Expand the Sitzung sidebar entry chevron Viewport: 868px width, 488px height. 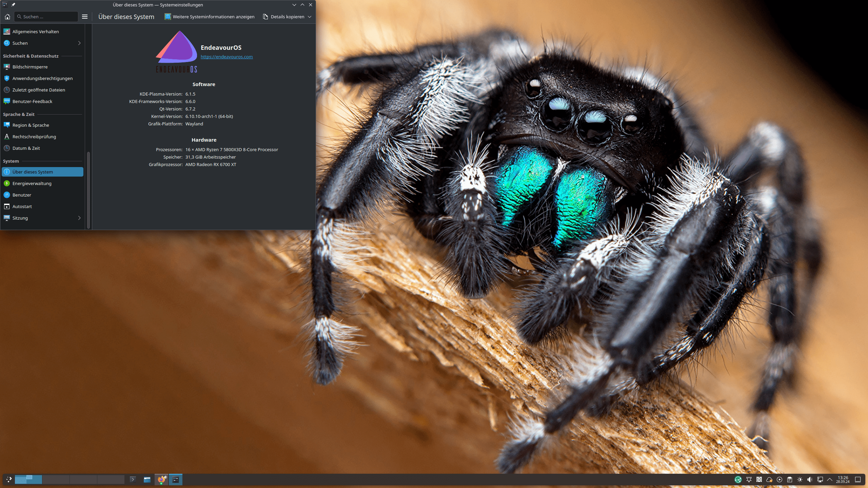(79, 218)
